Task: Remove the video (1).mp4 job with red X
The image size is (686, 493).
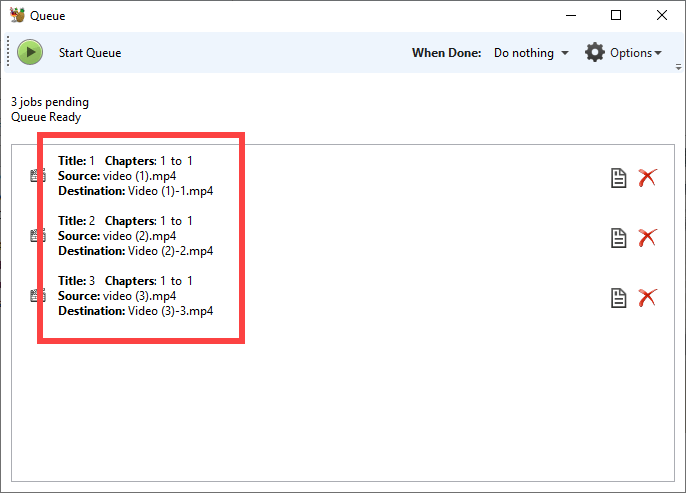Action: (x=647, y=178)
